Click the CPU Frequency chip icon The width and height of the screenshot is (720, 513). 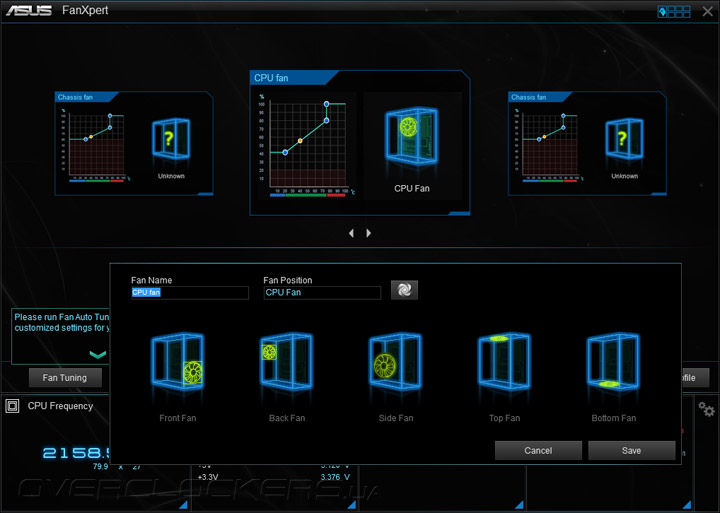(x=12, y=406)
